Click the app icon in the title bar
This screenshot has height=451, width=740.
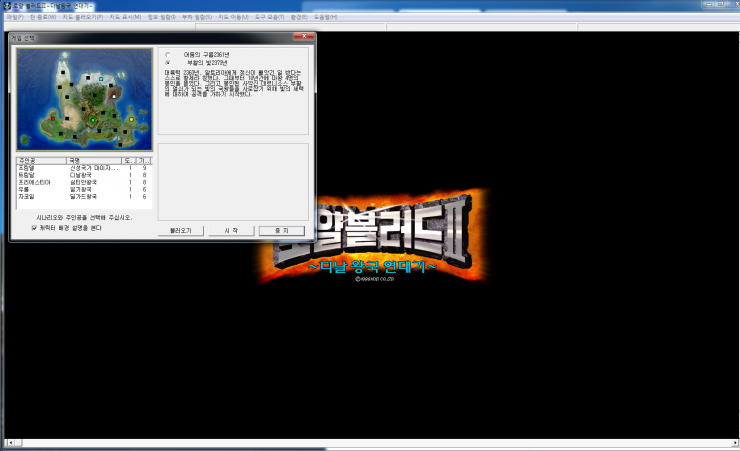6,5
